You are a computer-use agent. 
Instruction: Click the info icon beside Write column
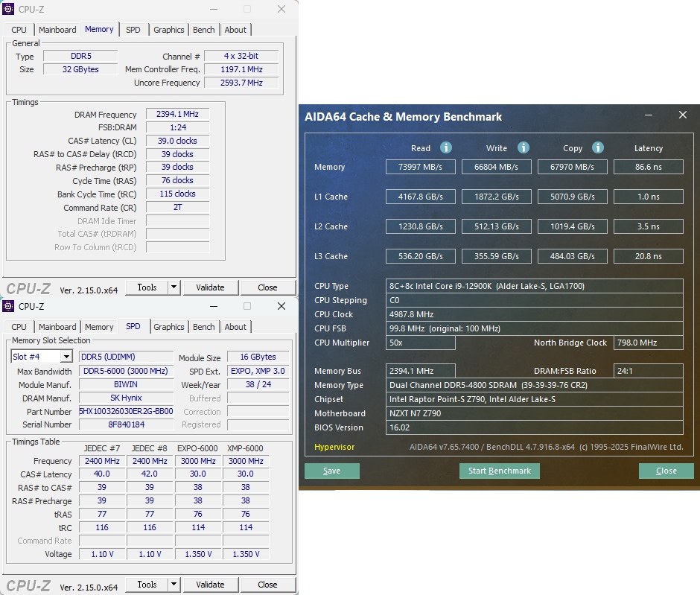coord(524,147)
